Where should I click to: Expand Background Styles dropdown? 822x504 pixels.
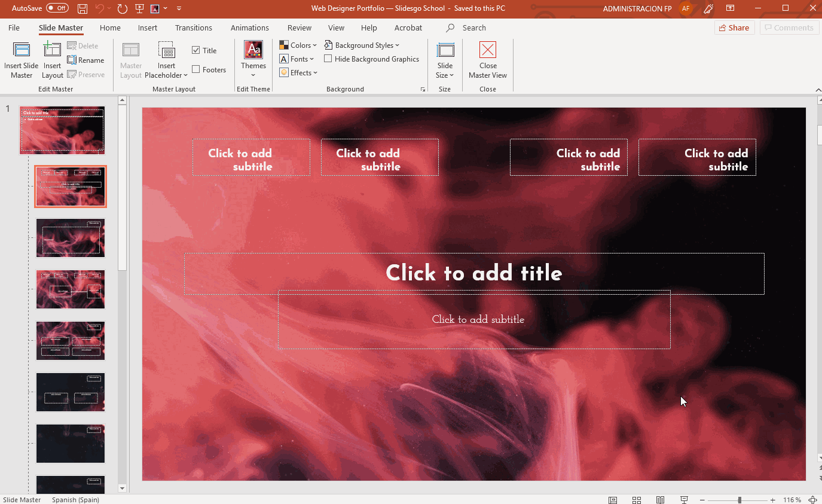click(362, 45)
